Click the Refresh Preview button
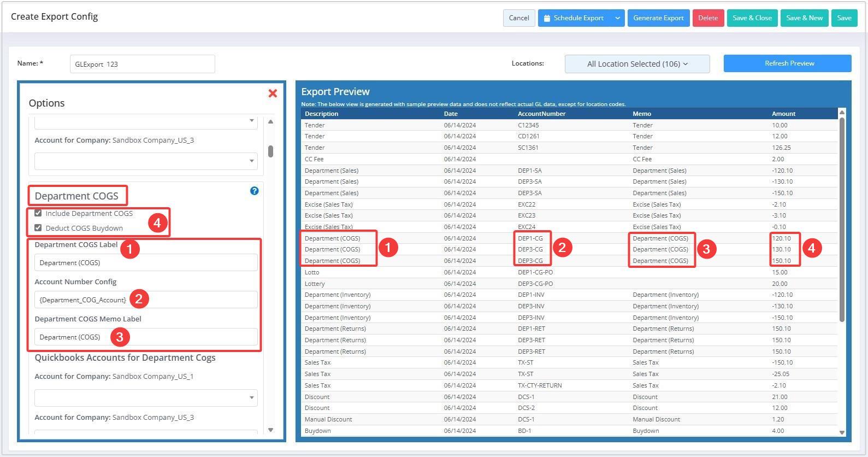Screen dimensions: 868x457 point(787,63)
